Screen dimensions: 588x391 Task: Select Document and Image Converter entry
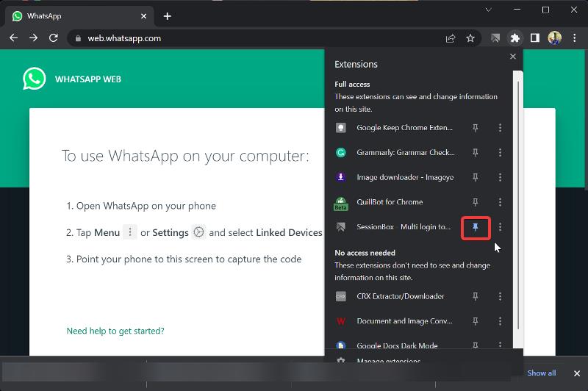click(404, 321)
